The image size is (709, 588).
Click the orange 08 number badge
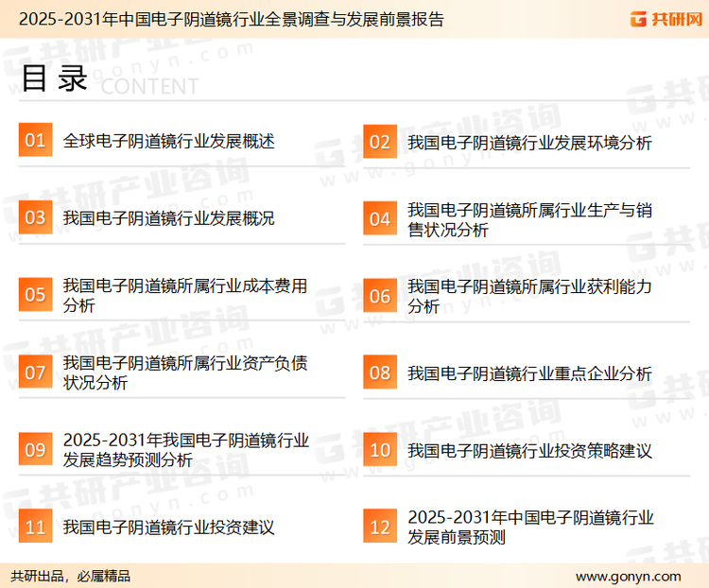(380, 372)
